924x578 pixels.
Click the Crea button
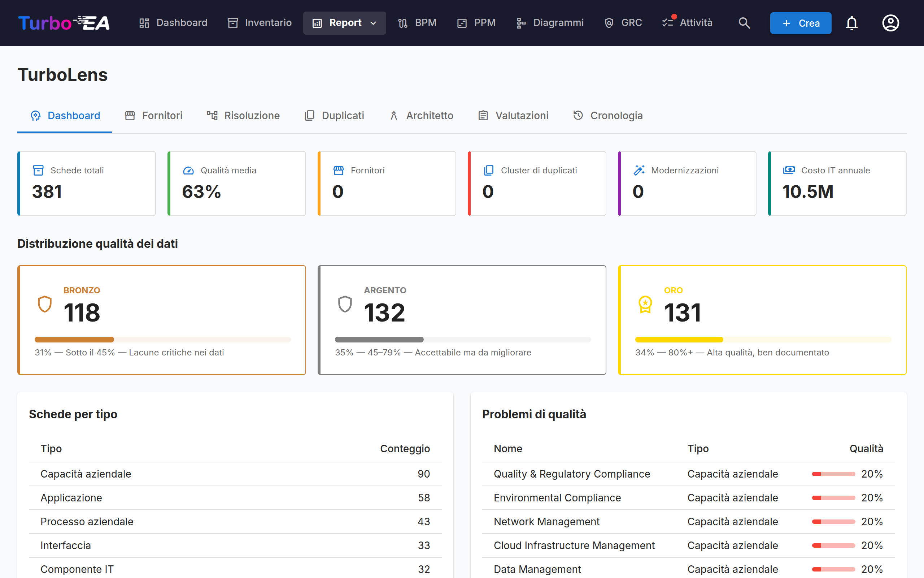[801, 23]
